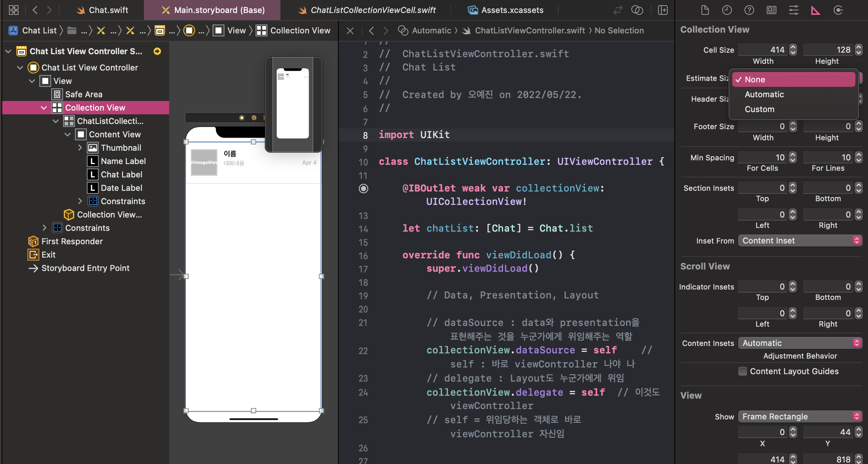Click the related items grid icon
Screen dimensions: 868x464
(x=14, y=10)
